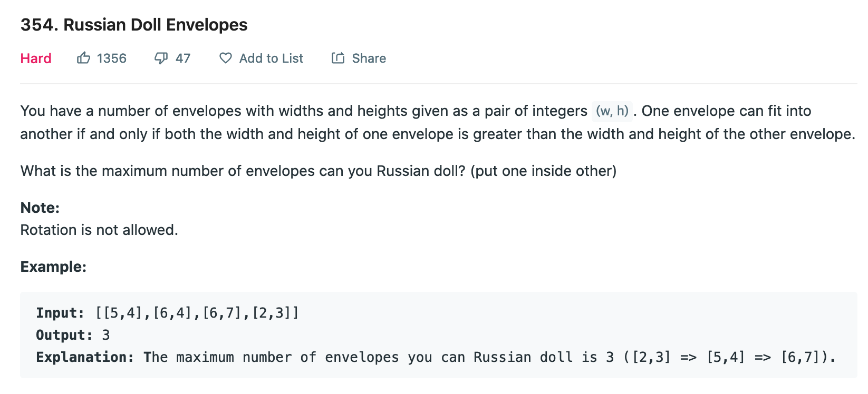Expand details under the Hard difficulty label
Viewport: 868px width, 394px height.
35,58
